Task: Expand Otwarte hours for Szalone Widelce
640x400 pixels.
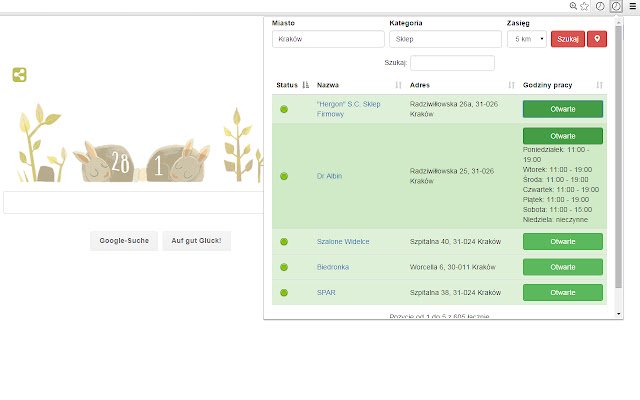Action: 563,242
